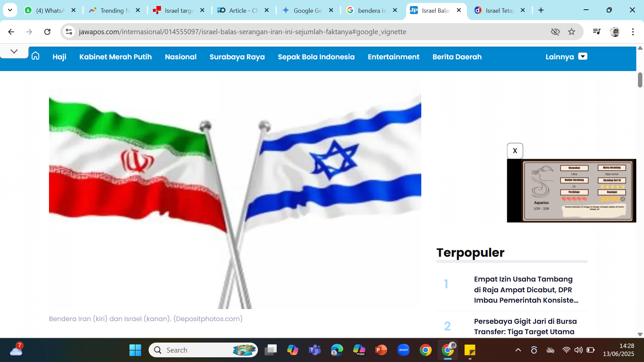Click the page vertical scrollbar thumb
The image size is (644, 362).
pyautogui.click(x=640, y=80)
